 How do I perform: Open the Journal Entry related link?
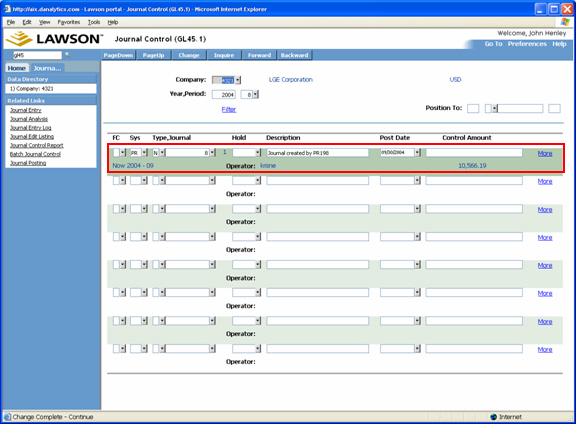point(25,110)
